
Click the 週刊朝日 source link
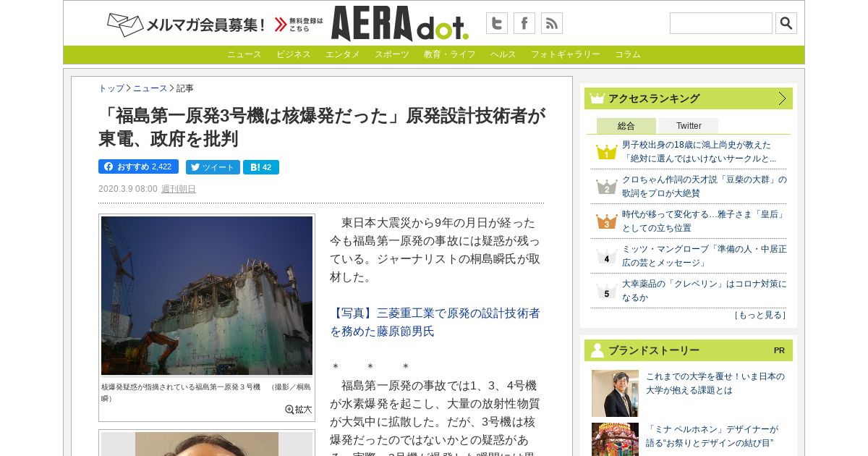tap(179, 189)
